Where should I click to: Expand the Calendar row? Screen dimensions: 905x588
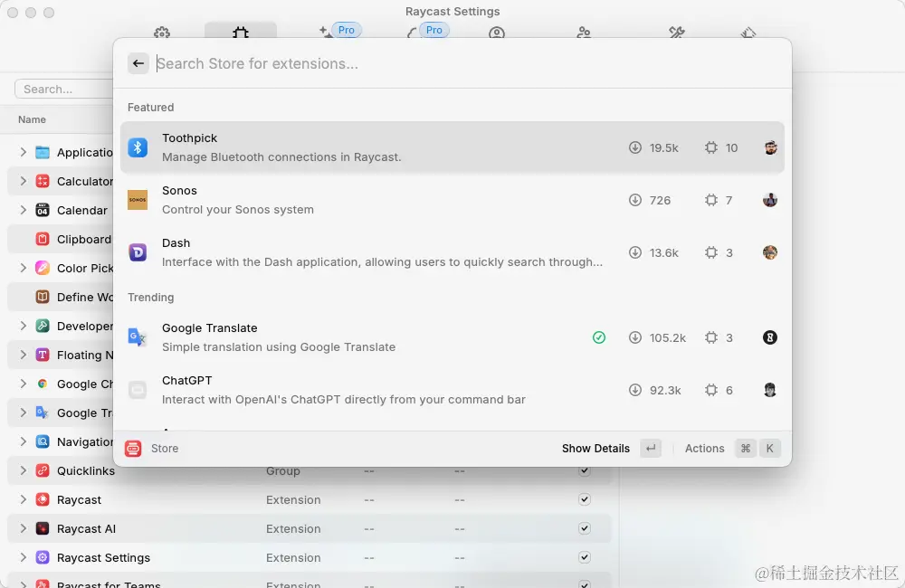pos(24,210)
